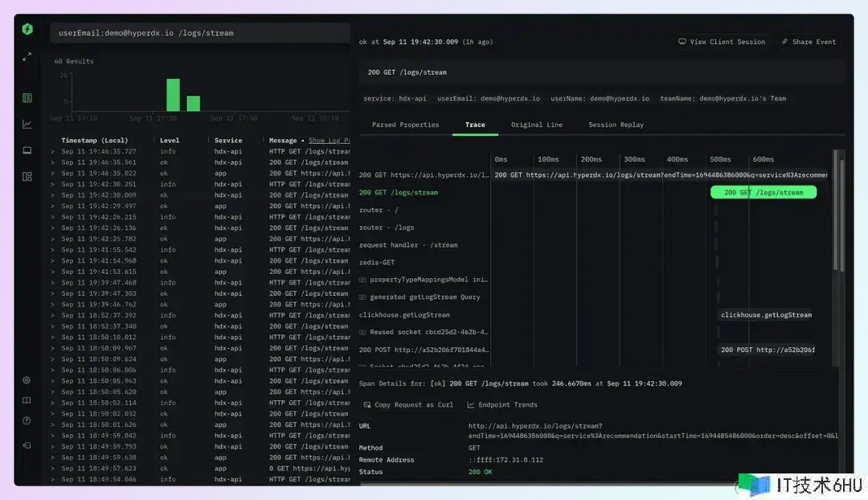Select the 'router - /logs' span label
This screenshot has height=500, width=868.
point(387,227)
